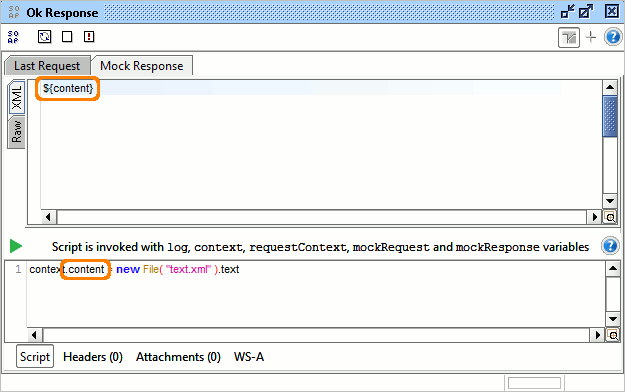
Task: Click the create fault red exclamation icon
Action: [x=89, y=37]
